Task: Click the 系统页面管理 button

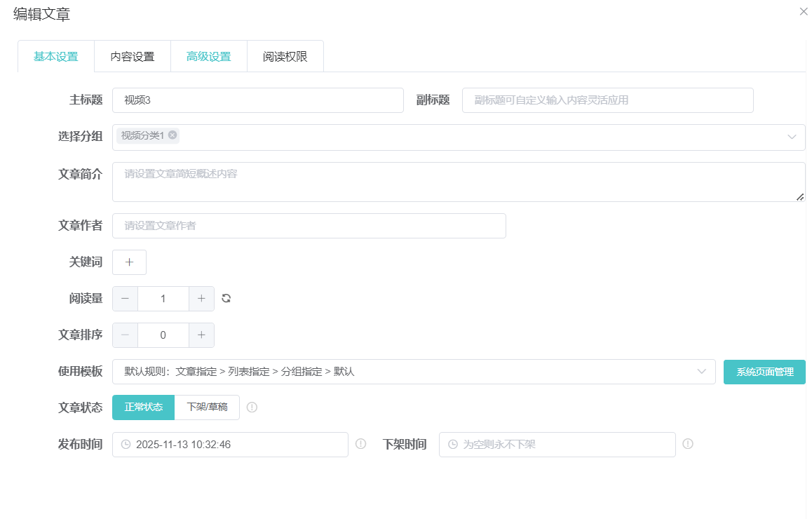Action: click(x=764, y=372)
